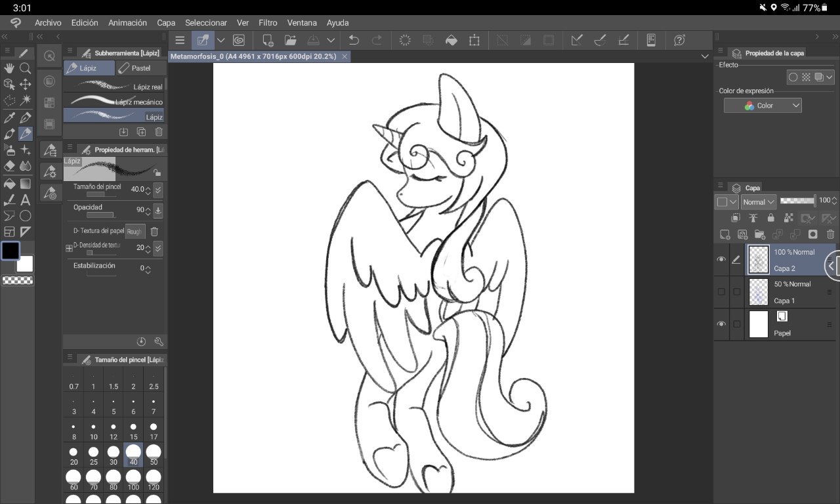Image resolution: width=840 pixels, height=504 pixels.
Task: Select the Lápiz mecánico brush
Action: click(114, 101)
